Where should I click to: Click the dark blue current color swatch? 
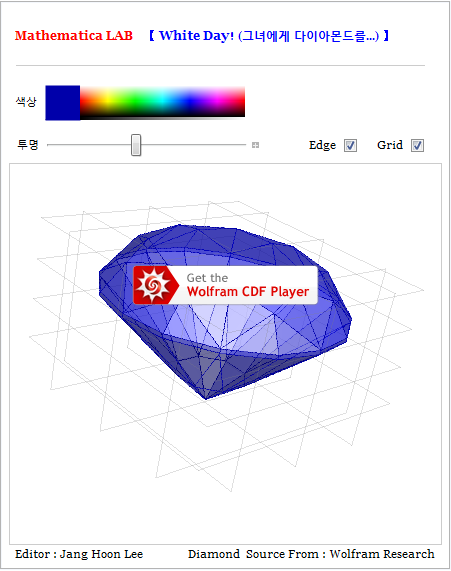pyautogui.click(x=63, y=103)
